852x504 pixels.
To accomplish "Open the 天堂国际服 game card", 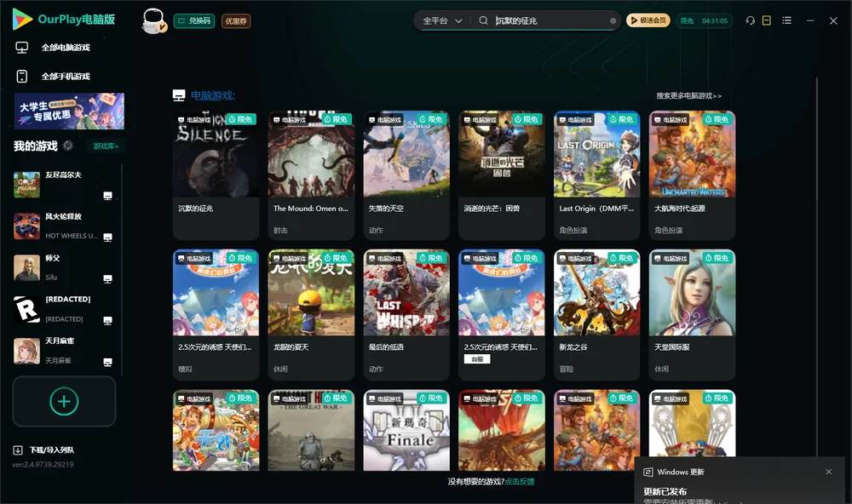I will pyautogui.click(x=692, y=314).
